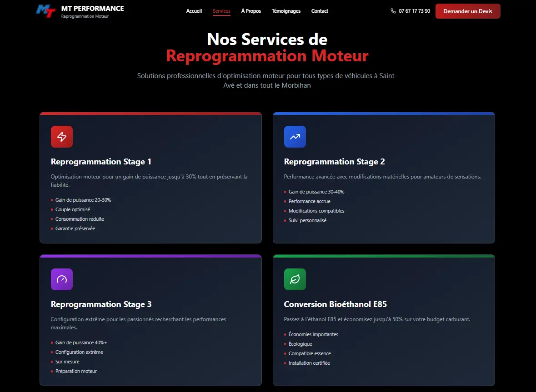Viewport: 536px width, 392px height.
Task: Select the Reprogrammation Stage 2 card
Action: (x=384, y=178)
